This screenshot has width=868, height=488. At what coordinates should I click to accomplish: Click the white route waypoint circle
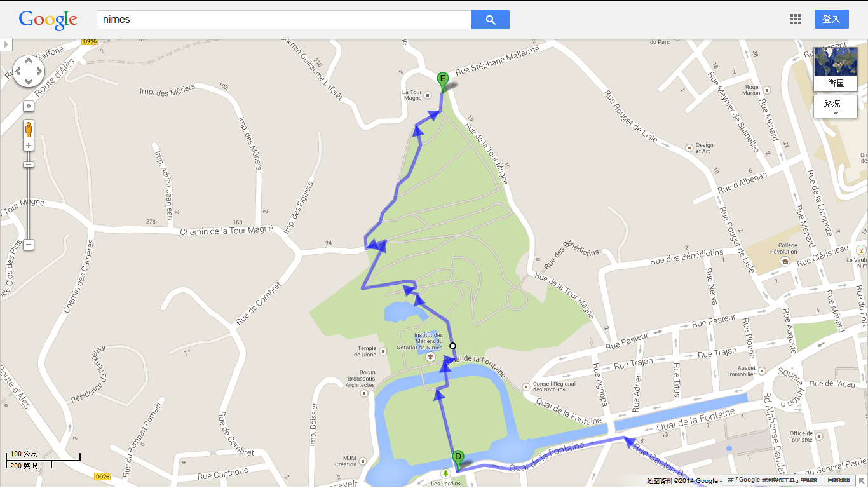[x=452, y=346]
